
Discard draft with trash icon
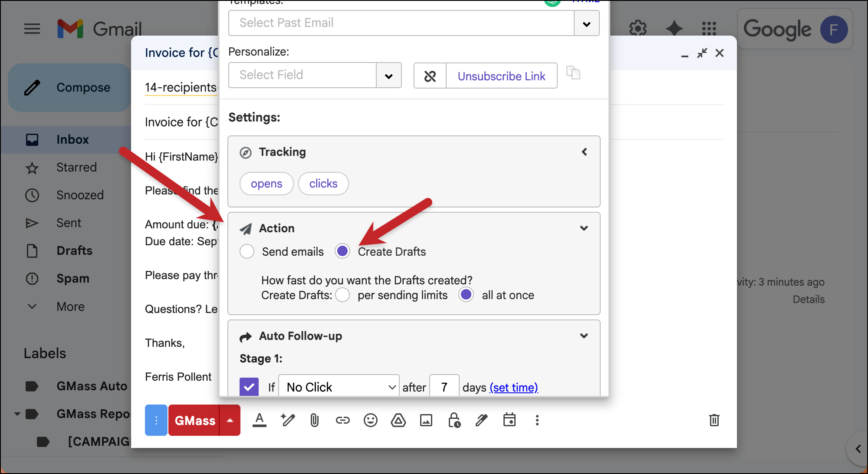pos(714,420)
